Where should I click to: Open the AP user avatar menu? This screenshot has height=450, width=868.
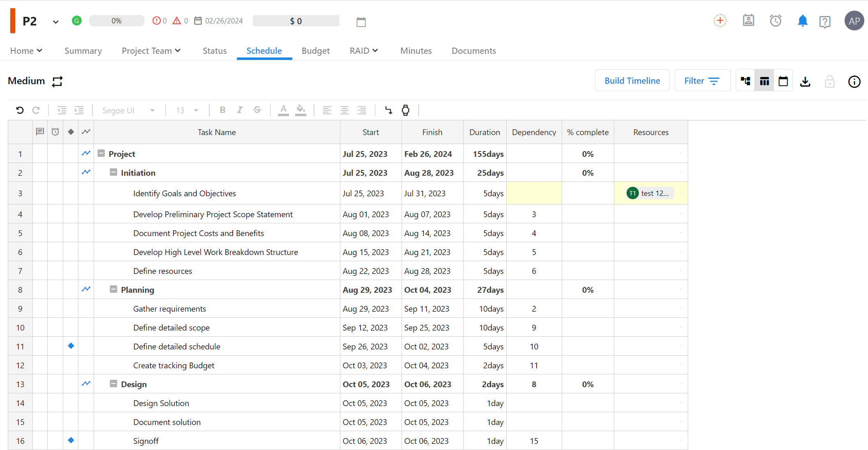(x=854, y=21)
